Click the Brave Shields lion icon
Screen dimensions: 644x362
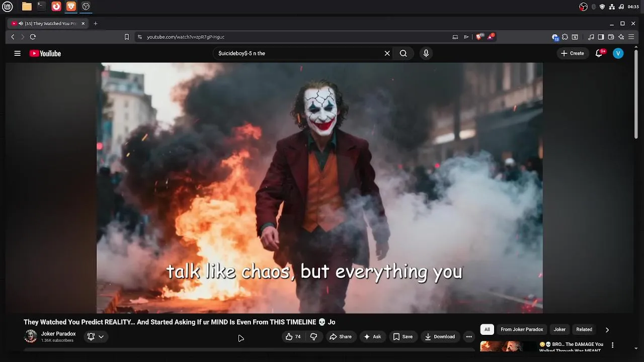click(x=479, y=37)
